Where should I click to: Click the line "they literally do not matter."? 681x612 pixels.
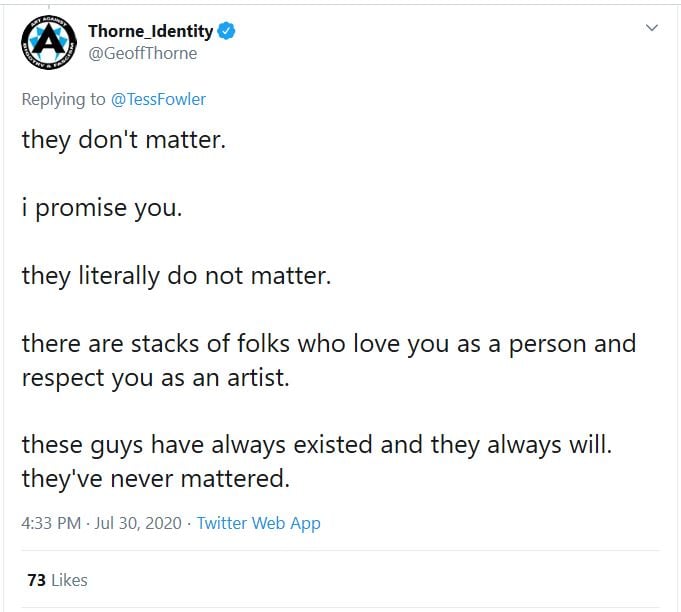(176, 275)
